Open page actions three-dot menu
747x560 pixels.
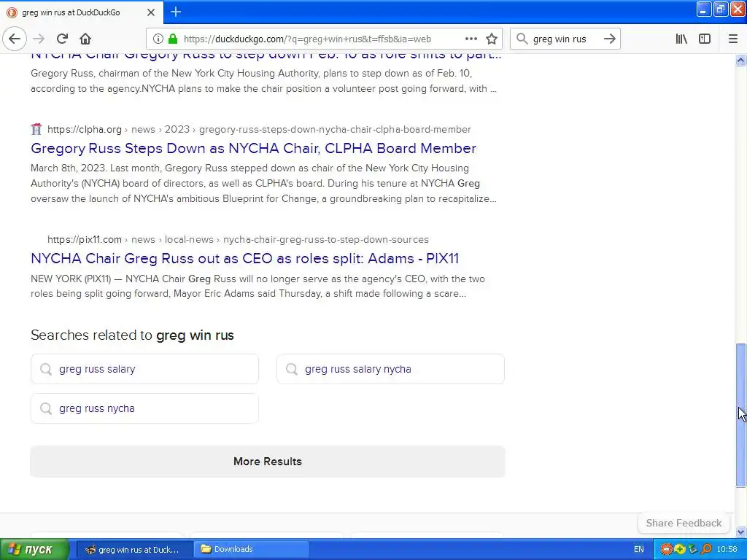point(471,39)
